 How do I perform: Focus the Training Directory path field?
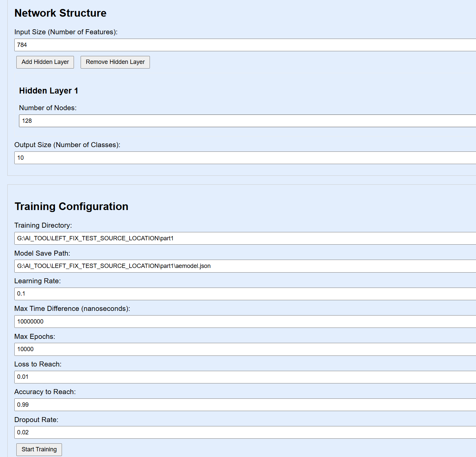click(245, 238)
